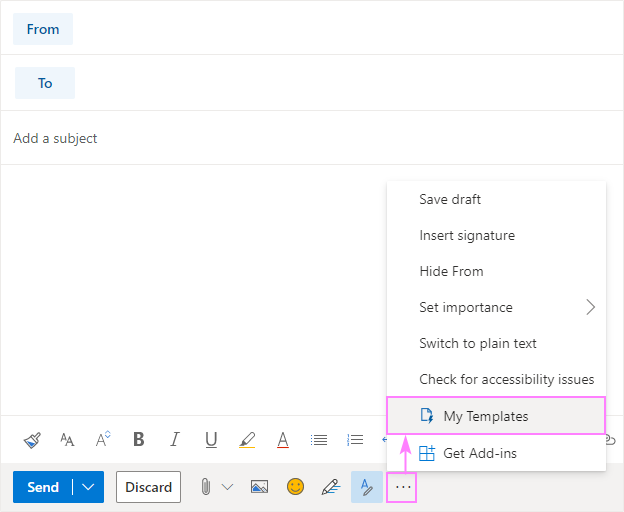Expand the Send options arrow
This screenshot has width=624, height=512.
point(89,487)
